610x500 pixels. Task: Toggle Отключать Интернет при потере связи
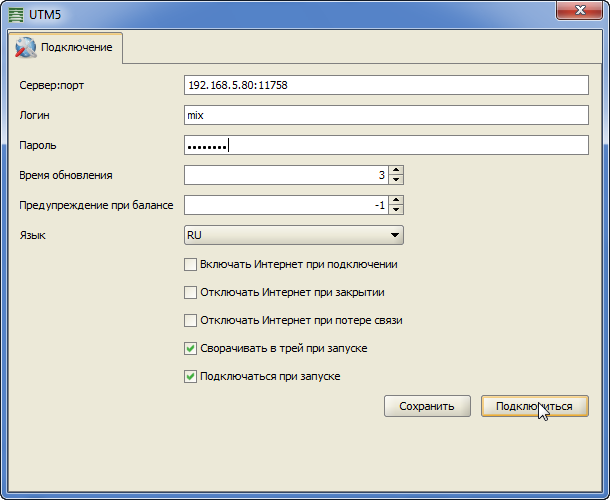tap(191, 321)
